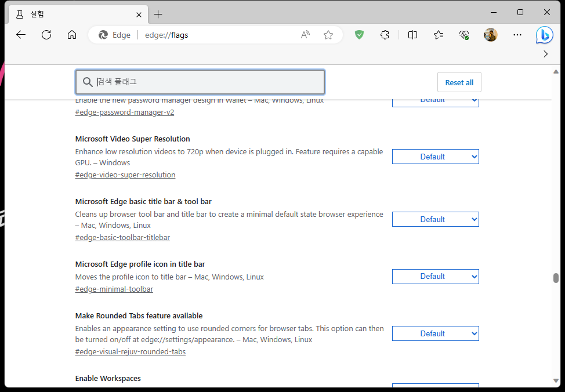Open the #edge-password-manager-v2 link
565x392 pixels.
click(x=125, y=112)
